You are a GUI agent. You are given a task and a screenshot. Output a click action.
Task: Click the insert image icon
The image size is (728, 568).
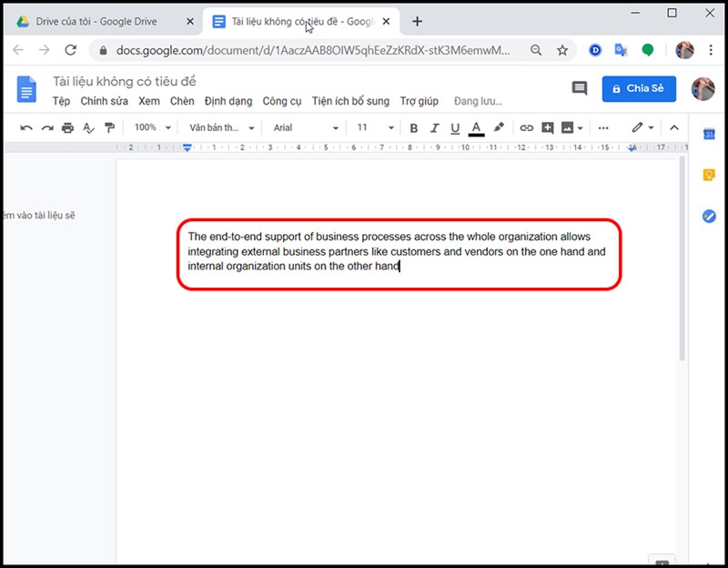point(567,127)
